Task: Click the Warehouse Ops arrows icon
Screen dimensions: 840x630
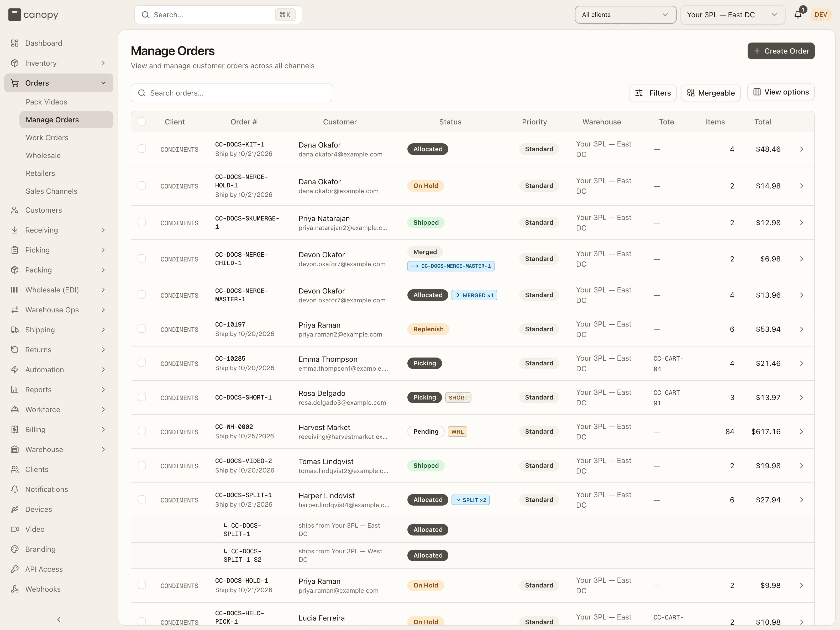Action: [x=14, y=310]
